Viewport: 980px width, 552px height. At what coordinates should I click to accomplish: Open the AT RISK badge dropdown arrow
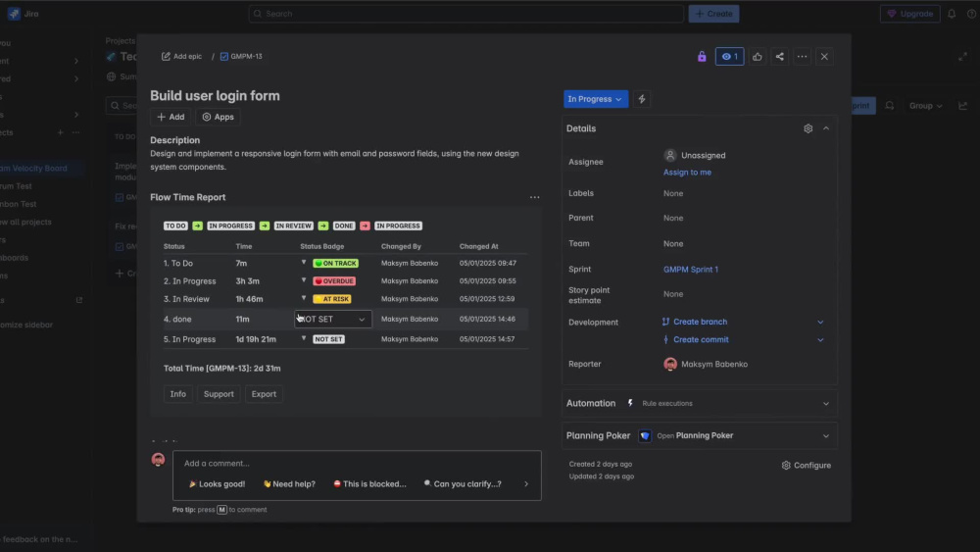[304, 298]
